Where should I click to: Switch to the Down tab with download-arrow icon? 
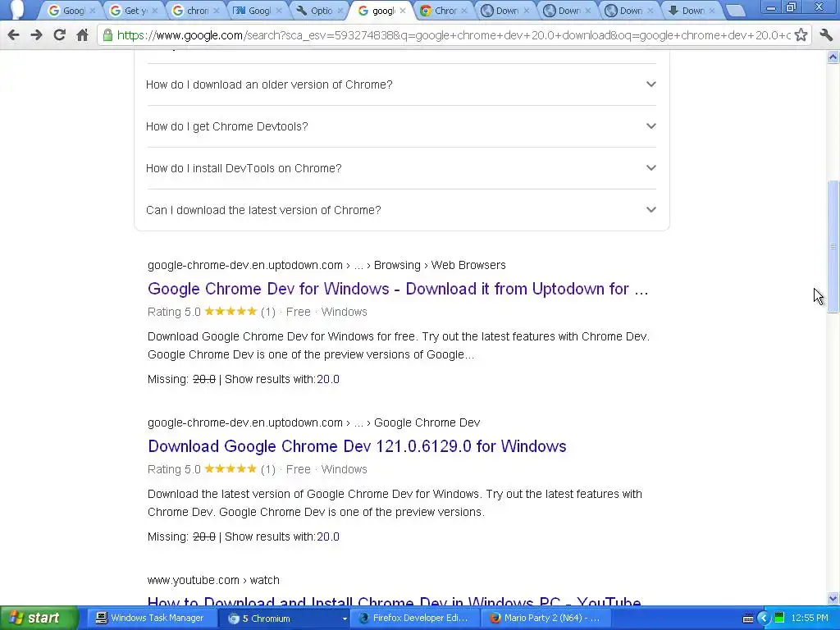(x=692, y=11)
